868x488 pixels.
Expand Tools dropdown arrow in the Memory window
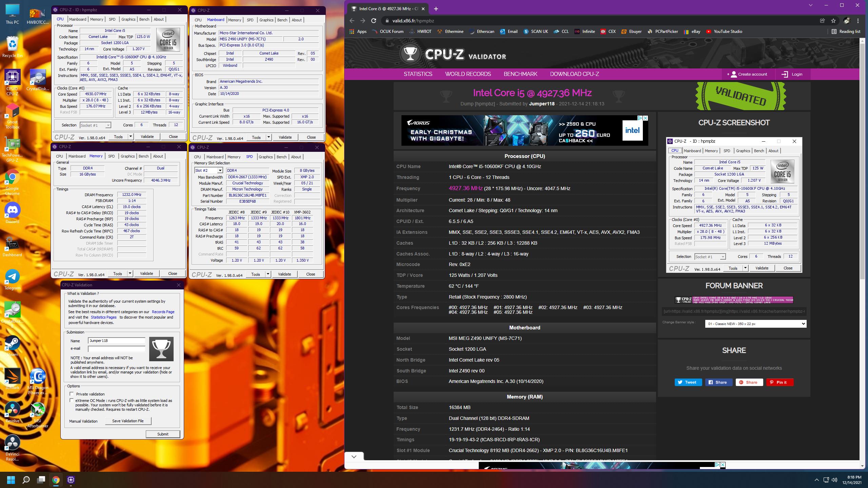point(130,273)
